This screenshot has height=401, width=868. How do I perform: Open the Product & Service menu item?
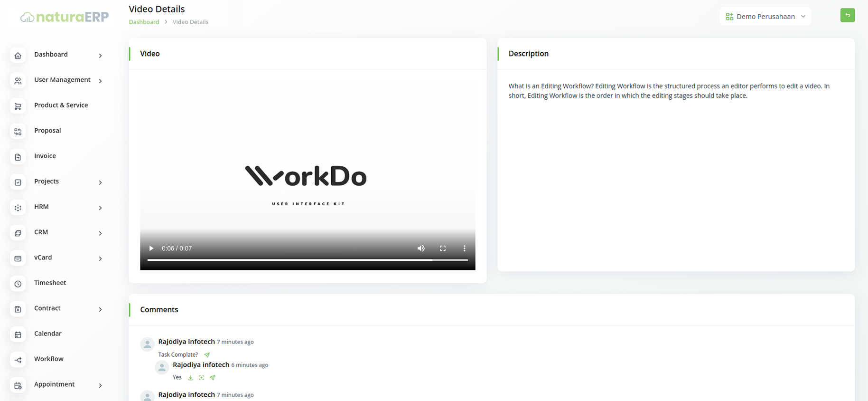(61, 105)
